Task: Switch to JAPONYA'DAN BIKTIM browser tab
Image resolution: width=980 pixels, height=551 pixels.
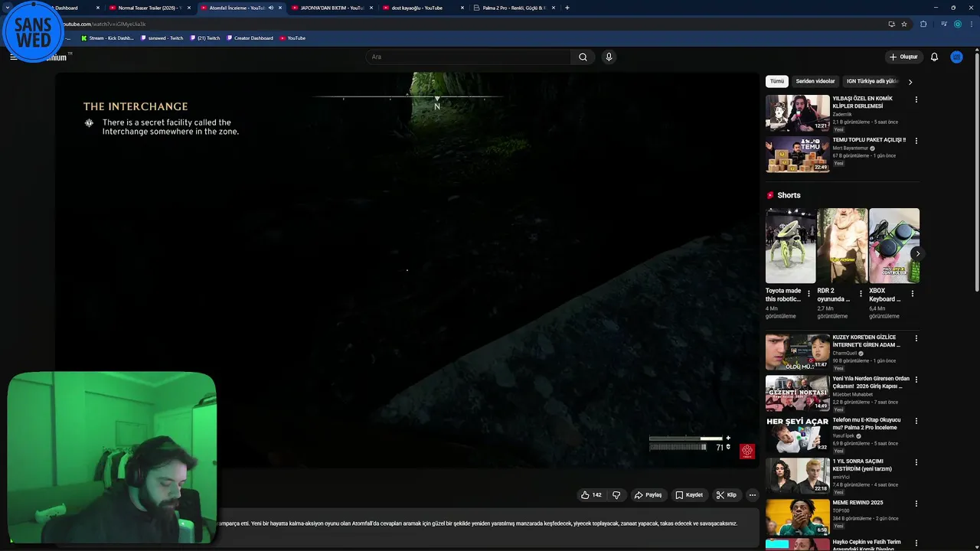Action: point(332,8)
